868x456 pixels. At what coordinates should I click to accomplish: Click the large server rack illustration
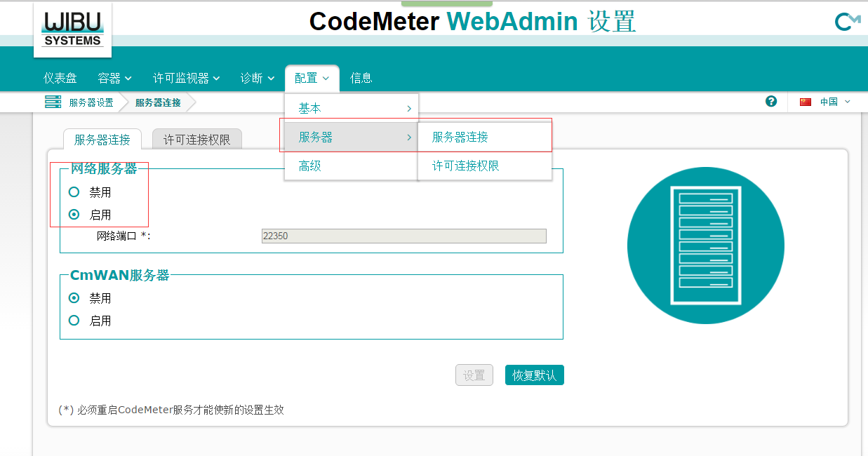pyautogui.click(x=705, y=245)
